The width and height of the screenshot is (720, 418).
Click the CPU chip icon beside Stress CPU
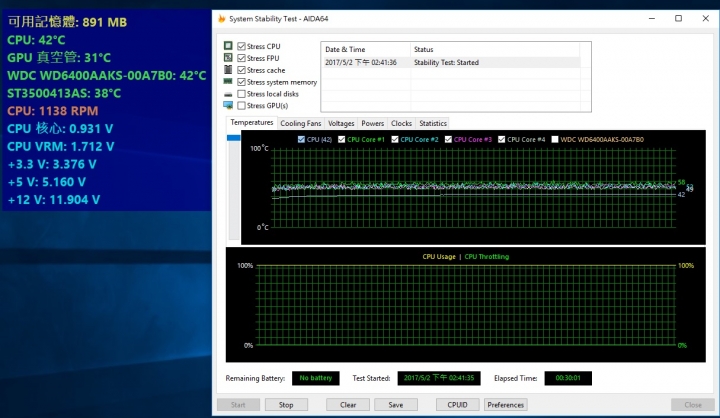pyautogui.click(x=228, y=45)
